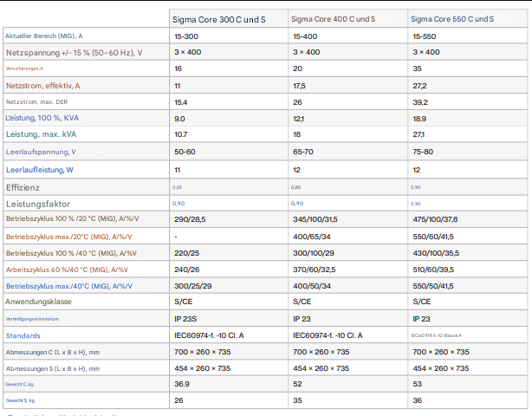Select the '345/100/31,5' duty cycle value
The width and height of the screenshot is (532, 416).
pyautogui.click(x=315, y=219)
